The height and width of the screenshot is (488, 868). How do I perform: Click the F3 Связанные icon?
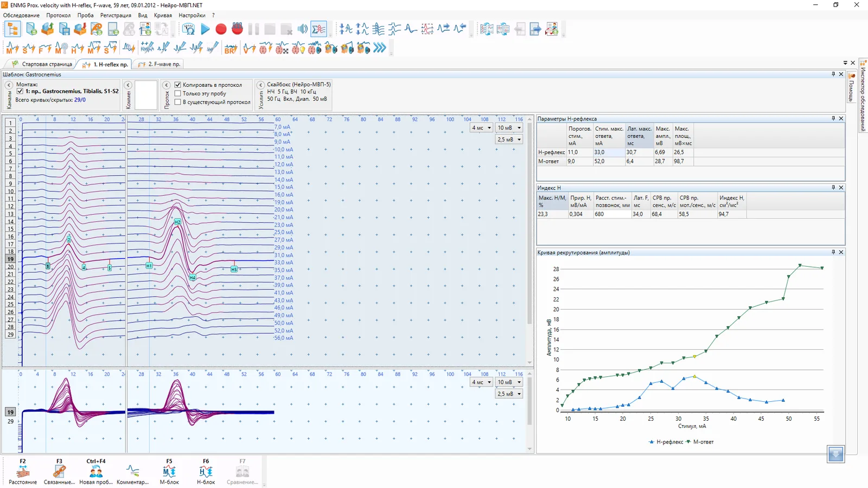pos(59,472)
